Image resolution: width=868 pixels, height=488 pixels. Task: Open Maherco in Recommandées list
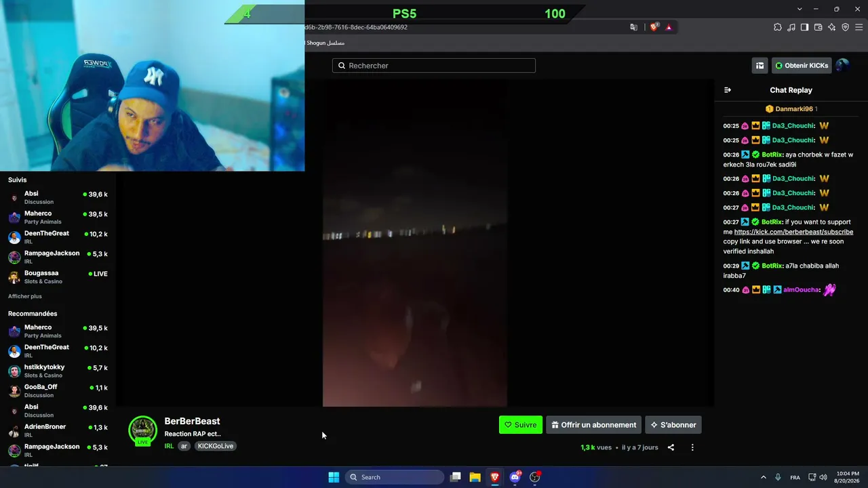pos(58,331)
